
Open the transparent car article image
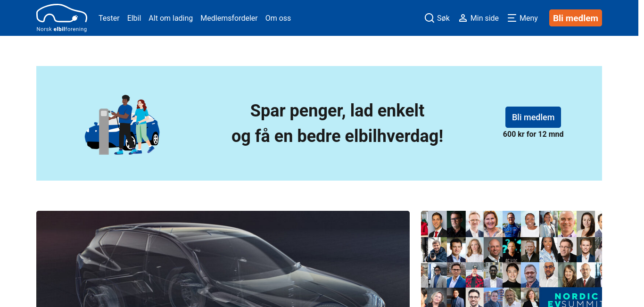pos(223,259)
